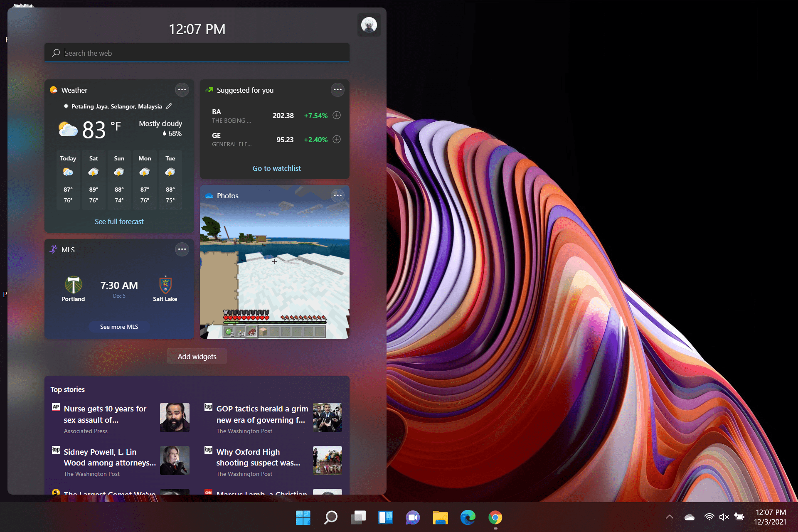
Task: Click Add widgets button
Action: click(197, 357)
